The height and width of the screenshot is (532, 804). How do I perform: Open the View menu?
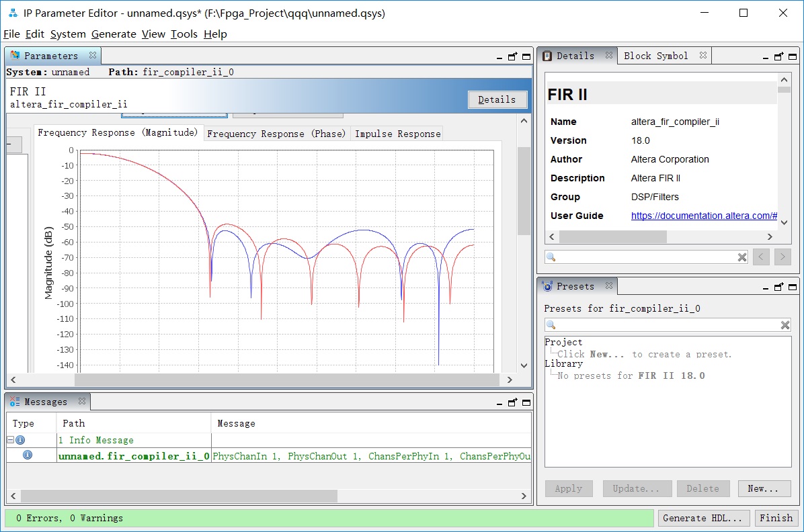click(x=153, y=34)
